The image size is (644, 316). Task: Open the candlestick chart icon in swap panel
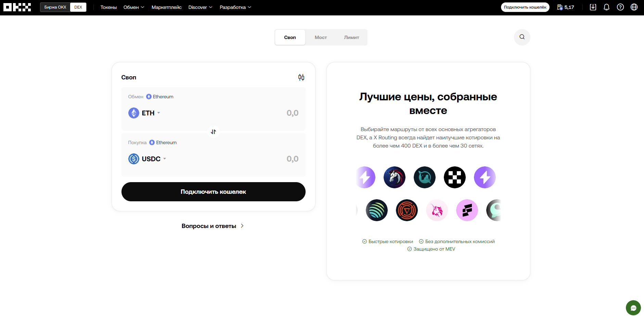(x=301, y=77)
